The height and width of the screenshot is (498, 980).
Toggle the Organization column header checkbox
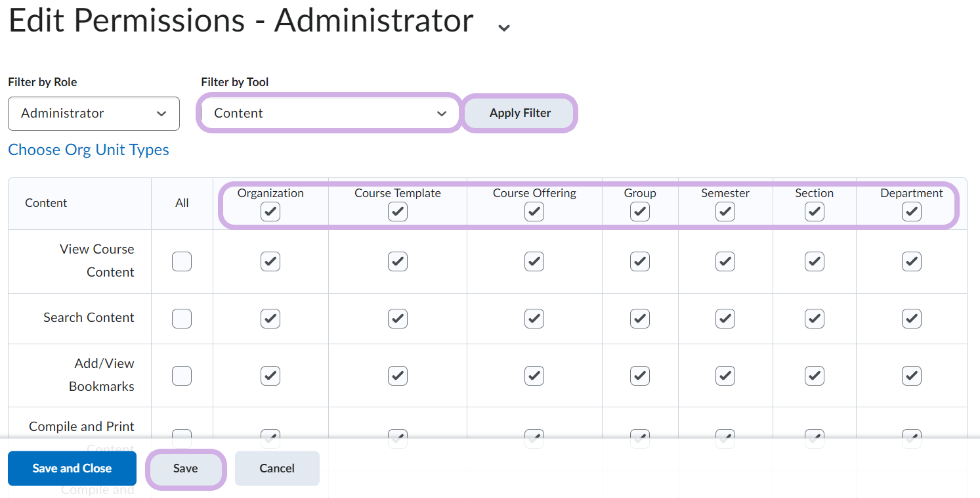tap(270, 212)
